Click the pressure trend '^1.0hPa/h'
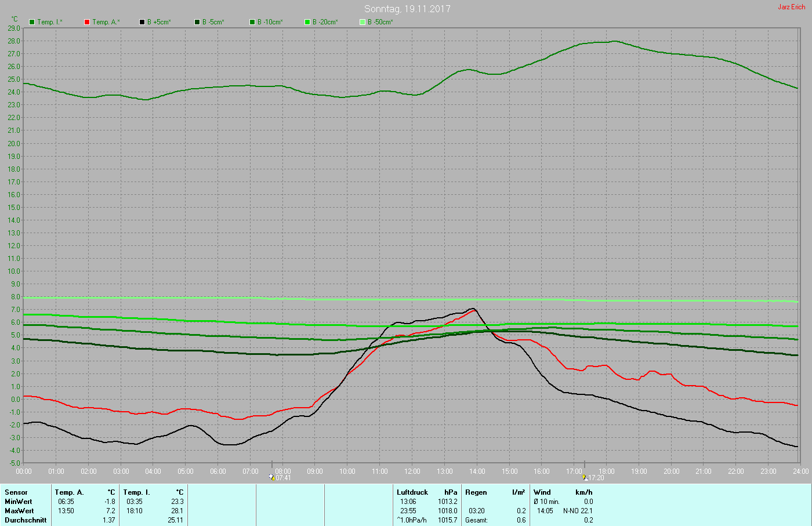812x526 pixels. pyautogui.click(x=412, y=520)
